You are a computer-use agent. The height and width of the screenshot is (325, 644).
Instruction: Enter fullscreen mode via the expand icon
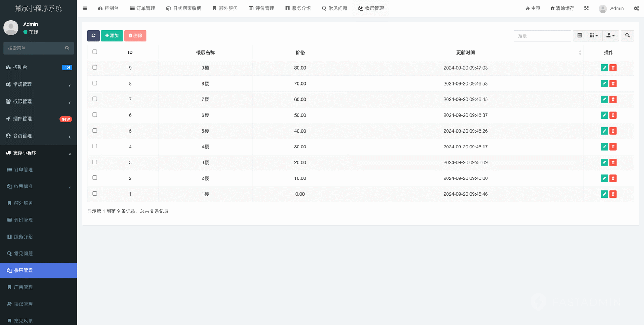coord(586,8)
